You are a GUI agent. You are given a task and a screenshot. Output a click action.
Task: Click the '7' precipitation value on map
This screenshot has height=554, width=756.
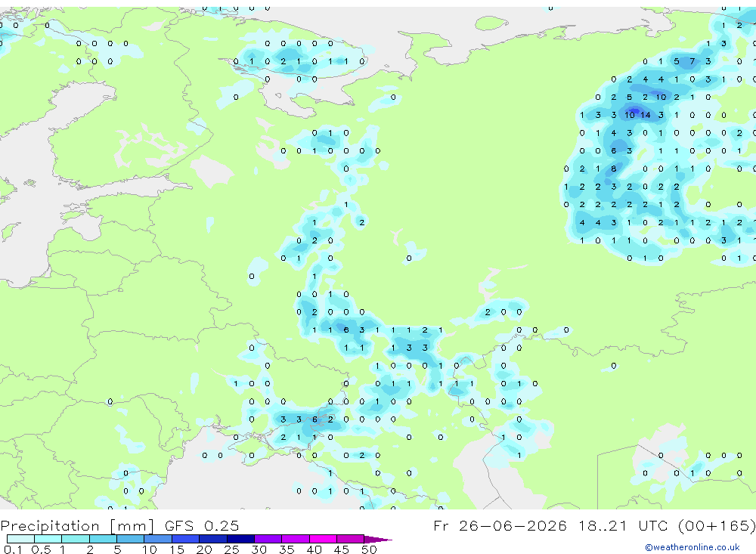point(692,61)
